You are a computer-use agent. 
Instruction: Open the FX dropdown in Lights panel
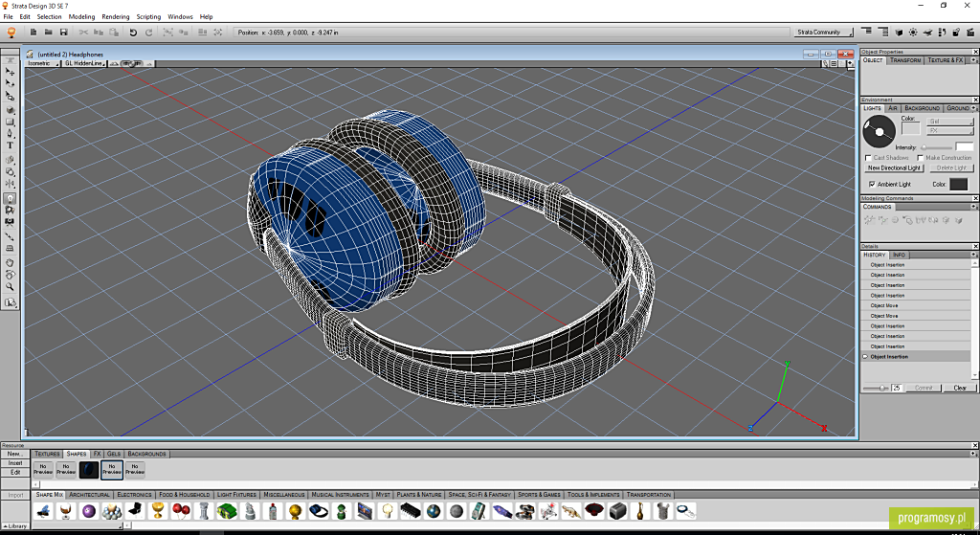click(949, 130)
